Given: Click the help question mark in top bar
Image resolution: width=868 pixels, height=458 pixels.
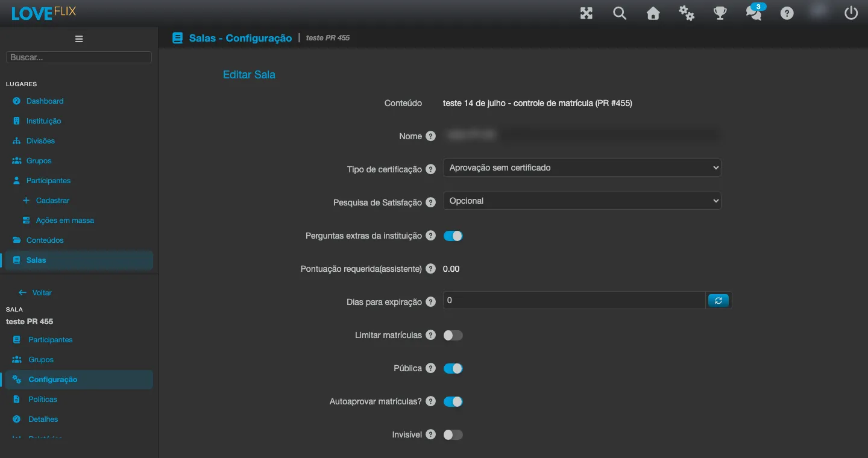Looking at the screenshot, I should (x=787, y=13).
